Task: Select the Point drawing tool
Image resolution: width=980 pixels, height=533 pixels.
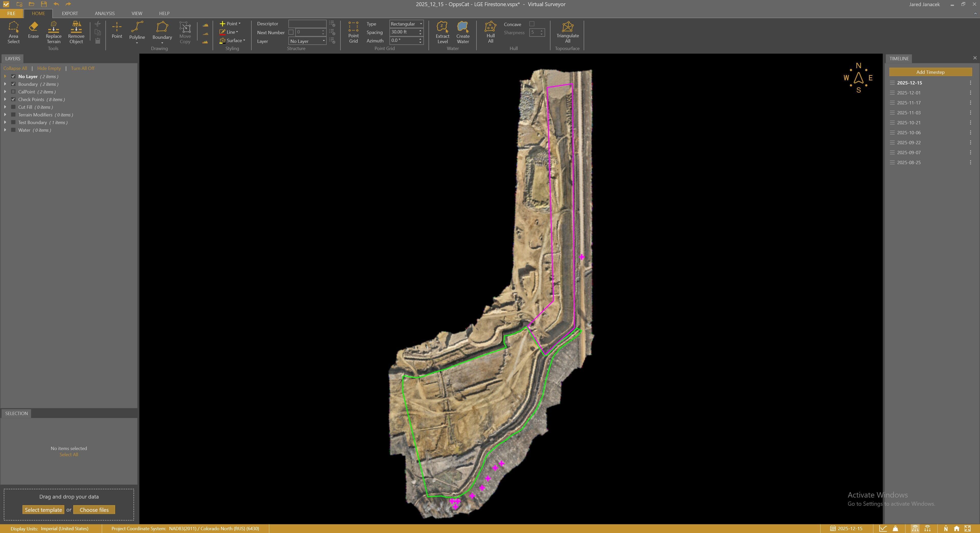Action: coord(117,30)
